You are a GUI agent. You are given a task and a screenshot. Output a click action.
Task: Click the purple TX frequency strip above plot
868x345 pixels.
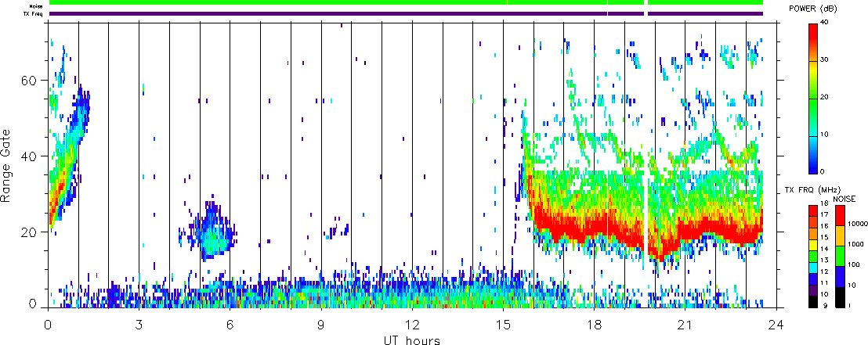(x=406, y=14)
